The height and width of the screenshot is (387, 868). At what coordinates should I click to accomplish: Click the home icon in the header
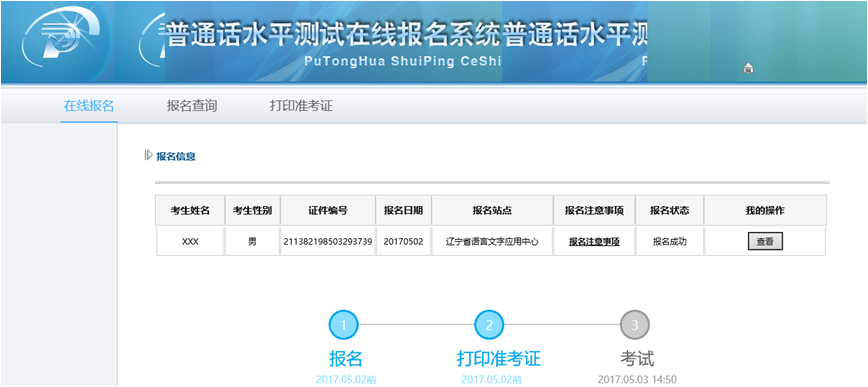pos(748,69)
